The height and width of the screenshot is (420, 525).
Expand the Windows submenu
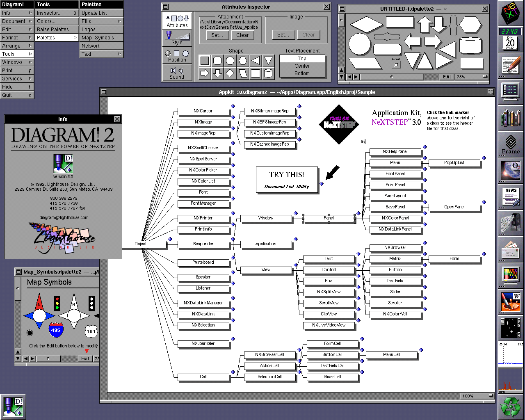(17, 62)
